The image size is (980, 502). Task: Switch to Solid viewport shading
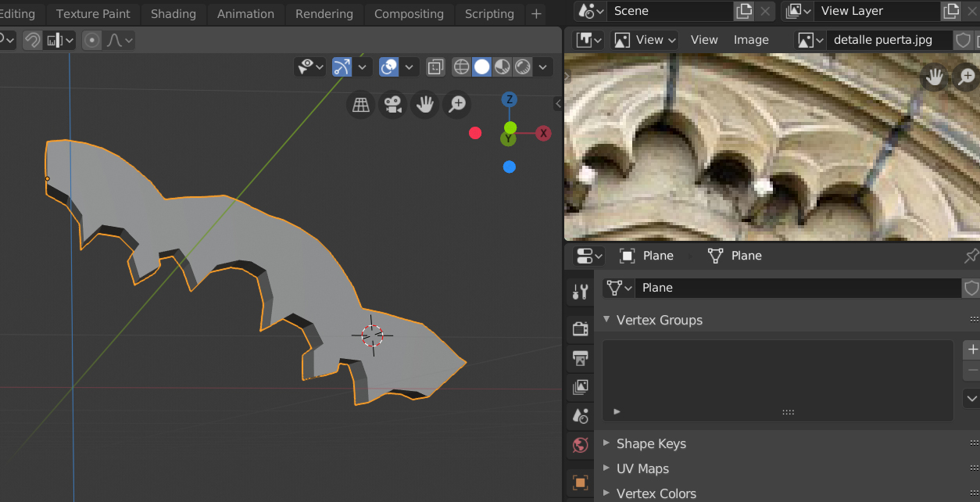482,66
